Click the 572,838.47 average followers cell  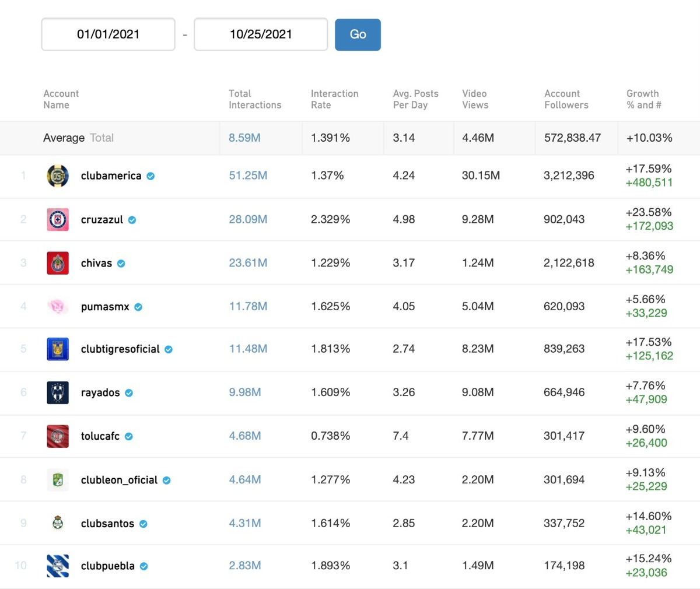coord(572,138)
